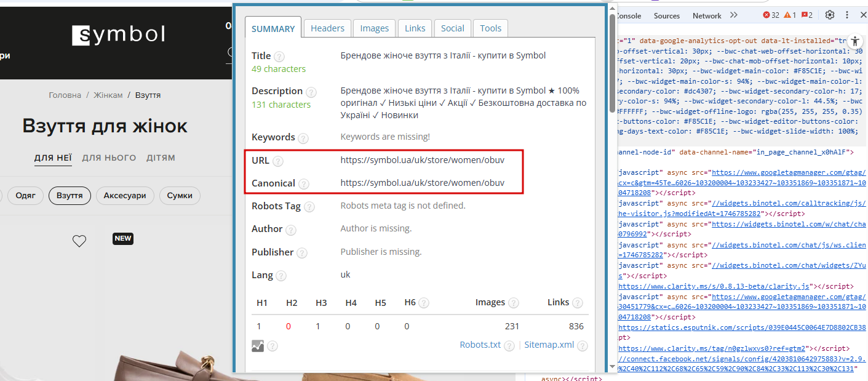Switch to the SUMMARY tab
Screen dimensions: 868x381
(x=273, y=28)
